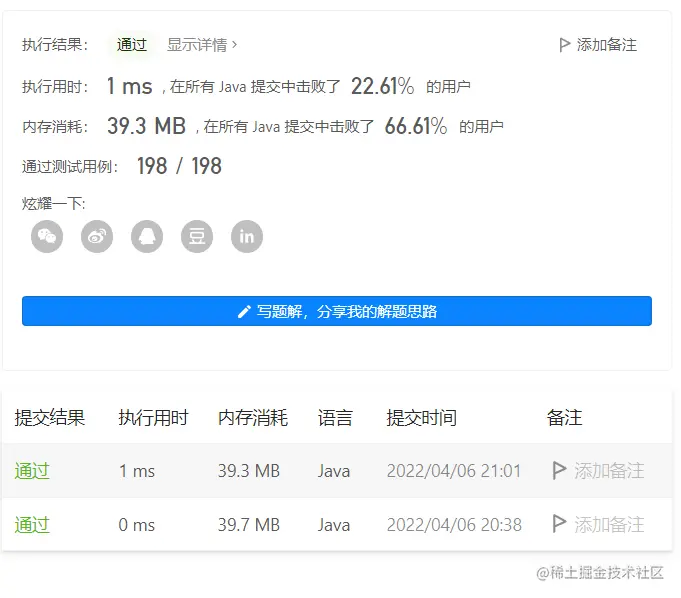Open the 通过 result with 1 ms runtime
Screen dimensions: 681x598
(32, 471)
